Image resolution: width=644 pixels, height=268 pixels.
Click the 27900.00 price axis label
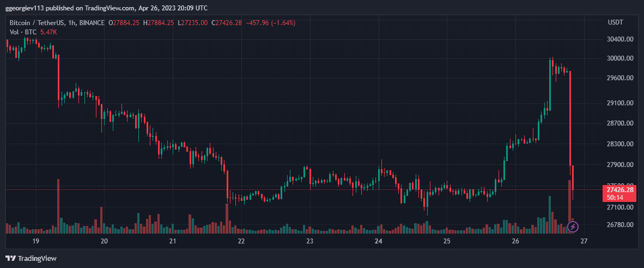[x=619, y=165]
